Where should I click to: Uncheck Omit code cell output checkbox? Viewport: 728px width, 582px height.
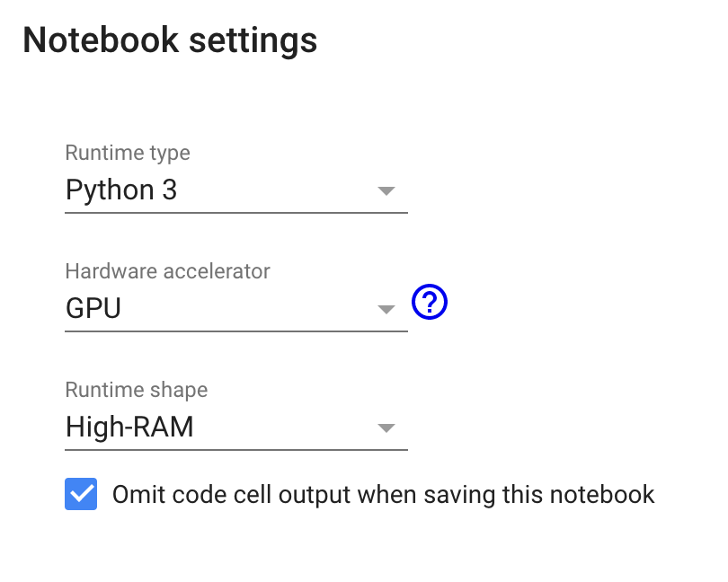tap(81, 494)
